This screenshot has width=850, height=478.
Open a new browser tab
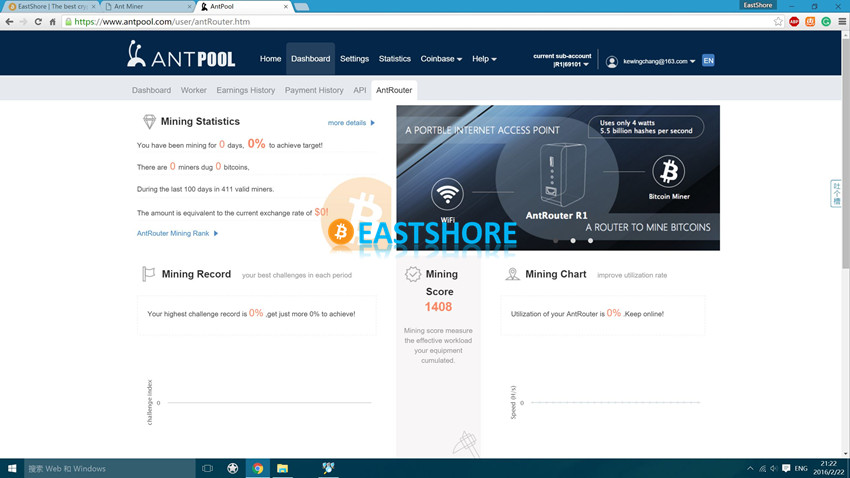point(301,7)
